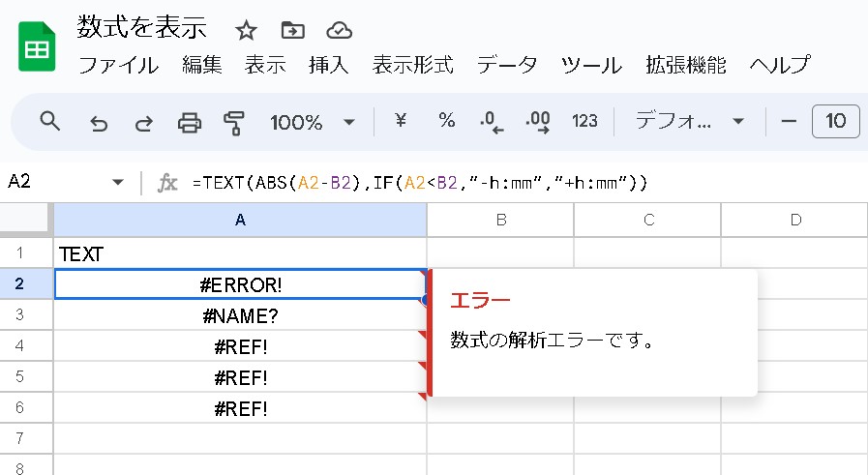Image resolution: width=868 pixels, height=475 pixels.
Task: Decrease font size with minus button
Action: click(789, 121)
